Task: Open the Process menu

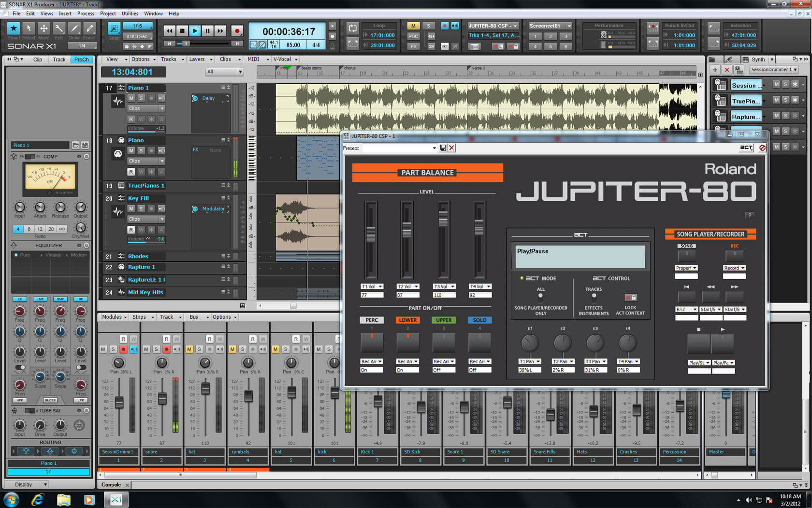Action: click(x=86, y=14)
